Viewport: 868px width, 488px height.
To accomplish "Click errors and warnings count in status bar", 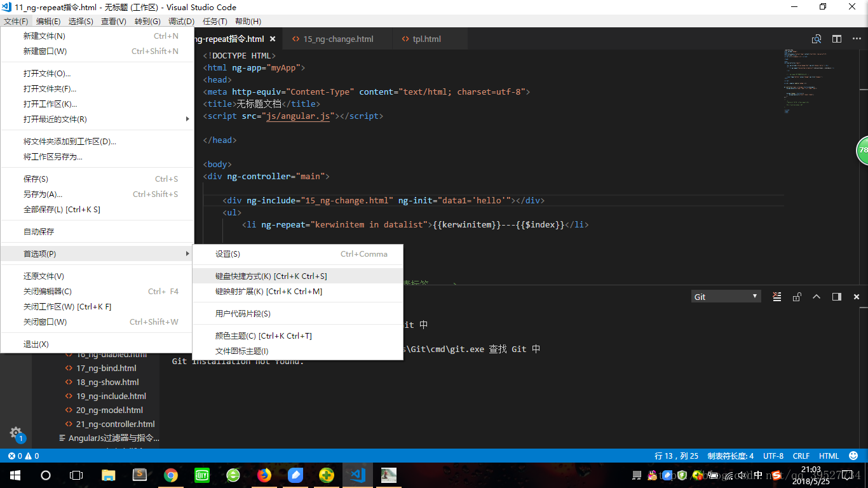I will coord(24,456).
